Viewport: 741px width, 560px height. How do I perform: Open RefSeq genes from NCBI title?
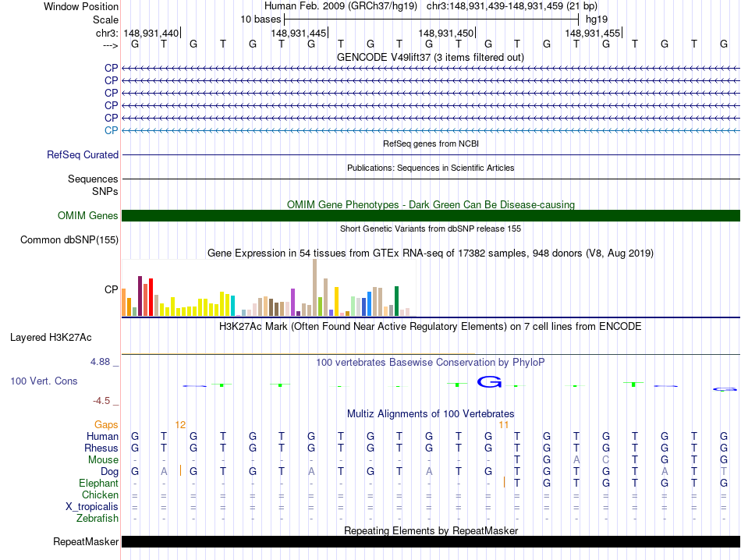(x=431, y=144)
